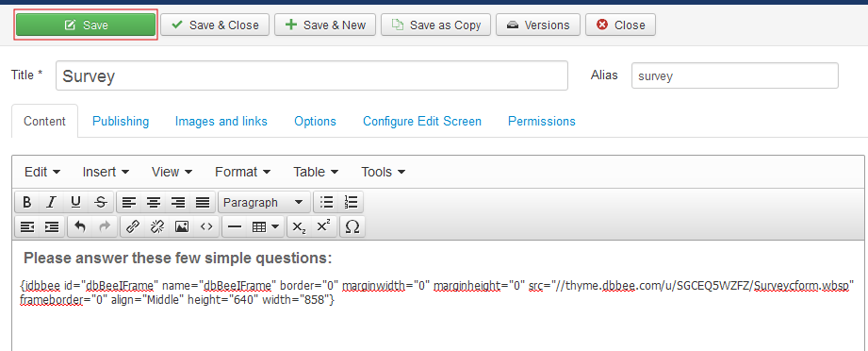Justify text alignment
868x351 pixels.
point(203,203)
